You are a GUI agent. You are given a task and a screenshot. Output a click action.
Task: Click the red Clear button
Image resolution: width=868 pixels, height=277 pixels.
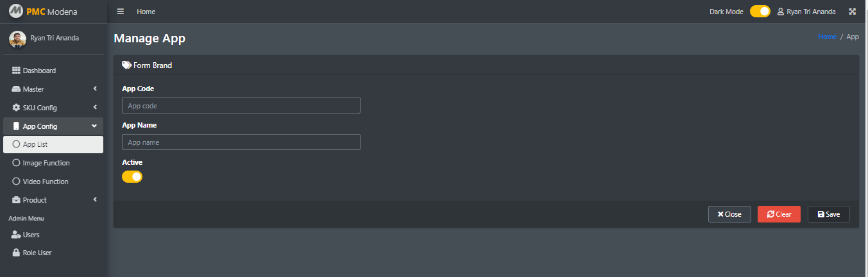point(779,214)
